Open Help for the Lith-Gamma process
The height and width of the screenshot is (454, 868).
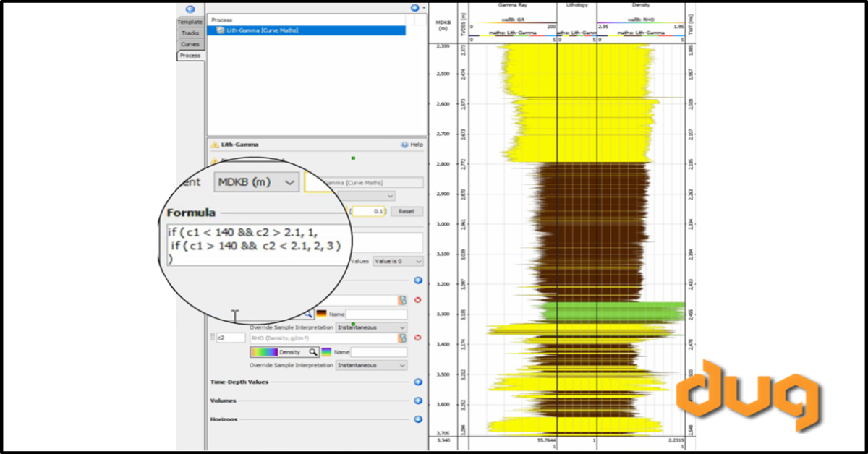(404, 144)
